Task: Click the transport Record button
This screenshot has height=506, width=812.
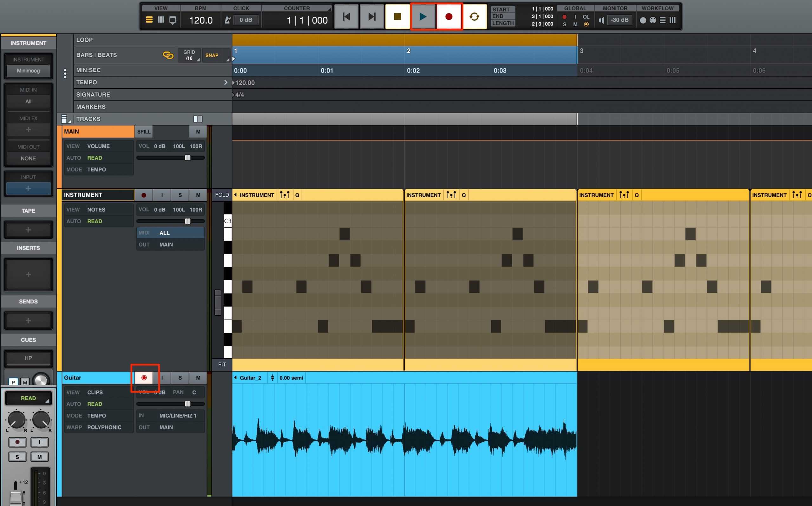Action: coord(449,16)
